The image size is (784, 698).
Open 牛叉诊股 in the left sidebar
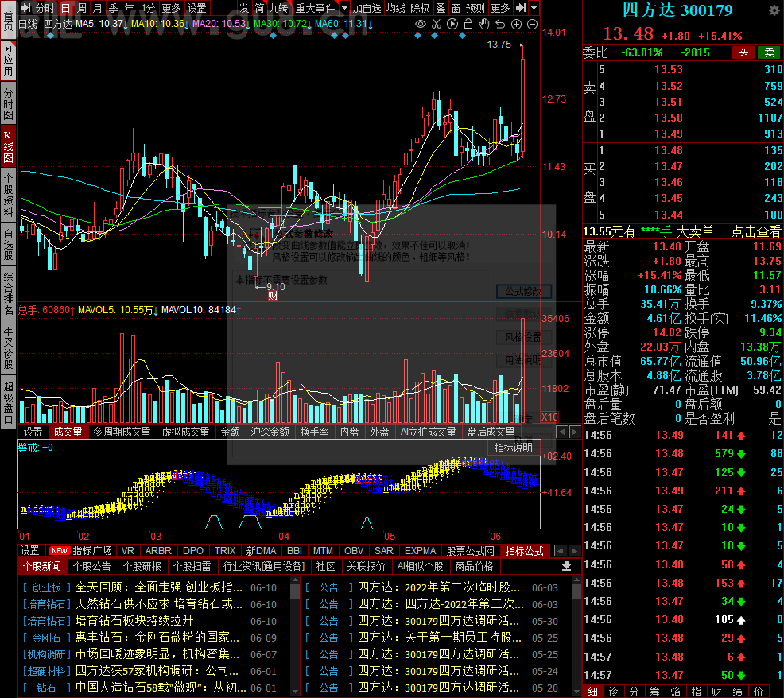(8, 348)
